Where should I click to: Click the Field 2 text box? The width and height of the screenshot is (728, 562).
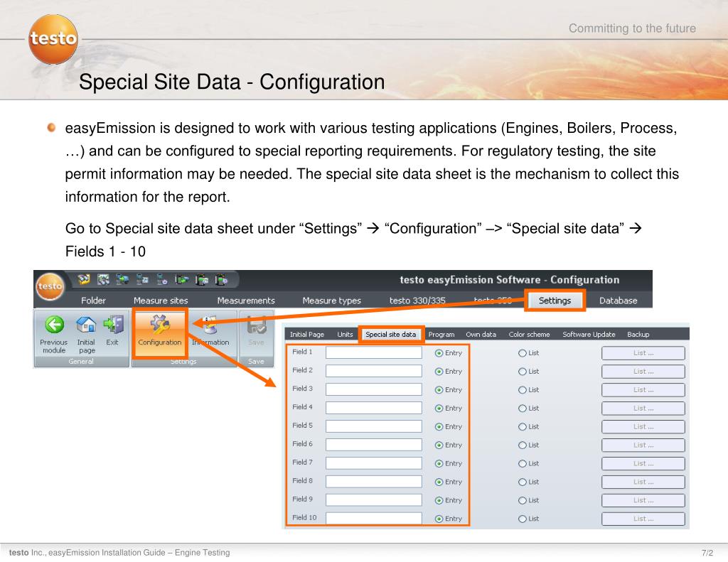click(x=374, y=371)
